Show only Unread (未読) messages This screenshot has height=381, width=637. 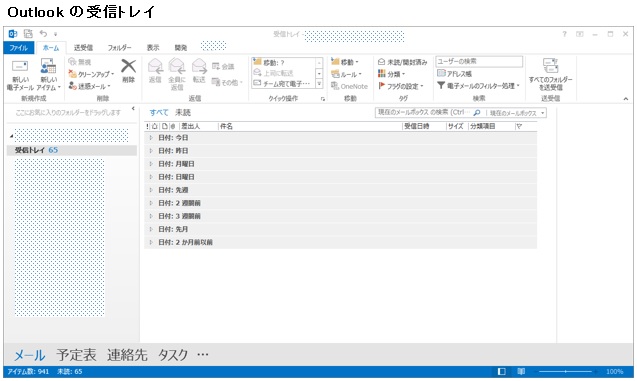click(183, 113)
